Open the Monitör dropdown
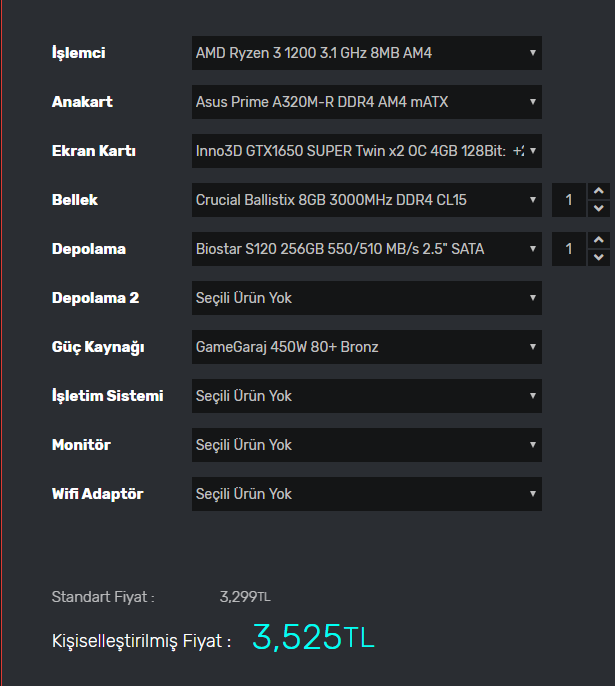This screenshot has width=615, height=686. [x=367, y=445]
